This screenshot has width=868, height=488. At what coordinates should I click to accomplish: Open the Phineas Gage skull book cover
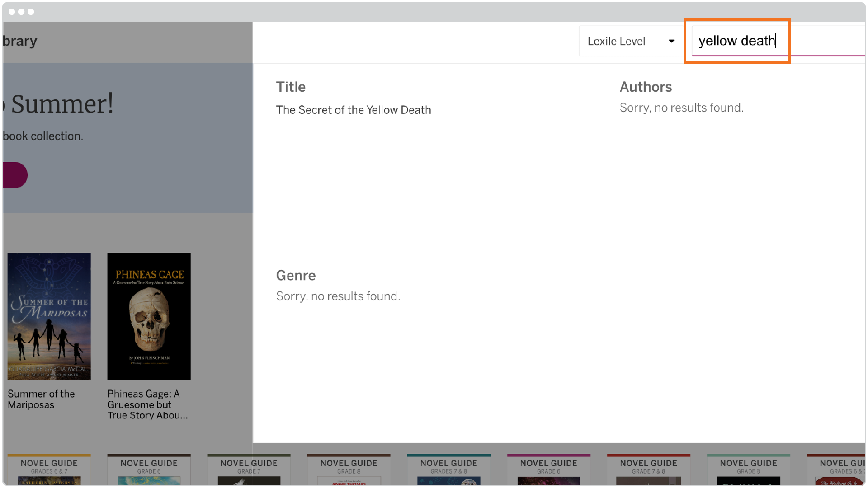tap(149, 316)
